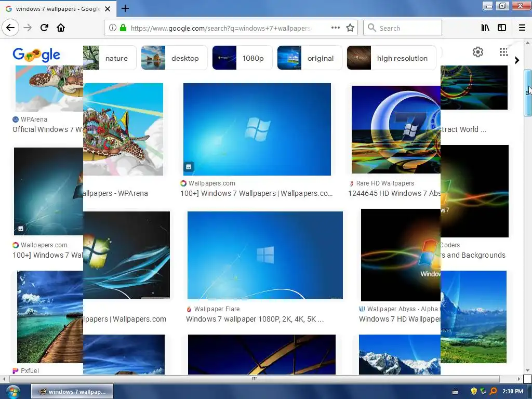This screenshot has width=532, height=399.
Task: Open the Google apps grid
Action: 503,52
